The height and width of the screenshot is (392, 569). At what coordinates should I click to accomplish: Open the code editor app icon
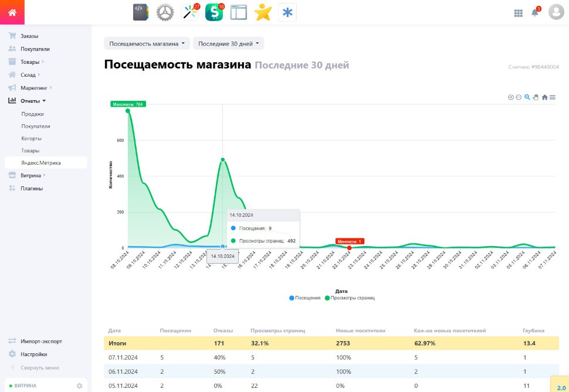(140, 12)
